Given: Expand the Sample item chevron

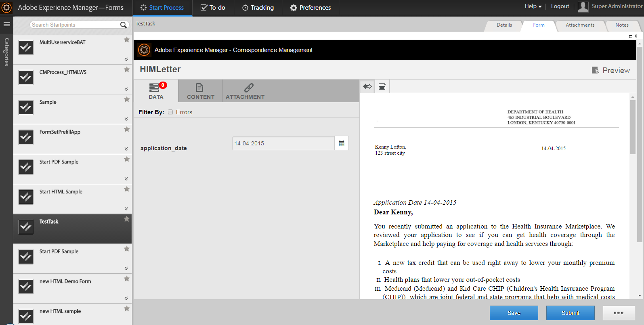Looking at the screenshot, I should [x=126, y=119].
